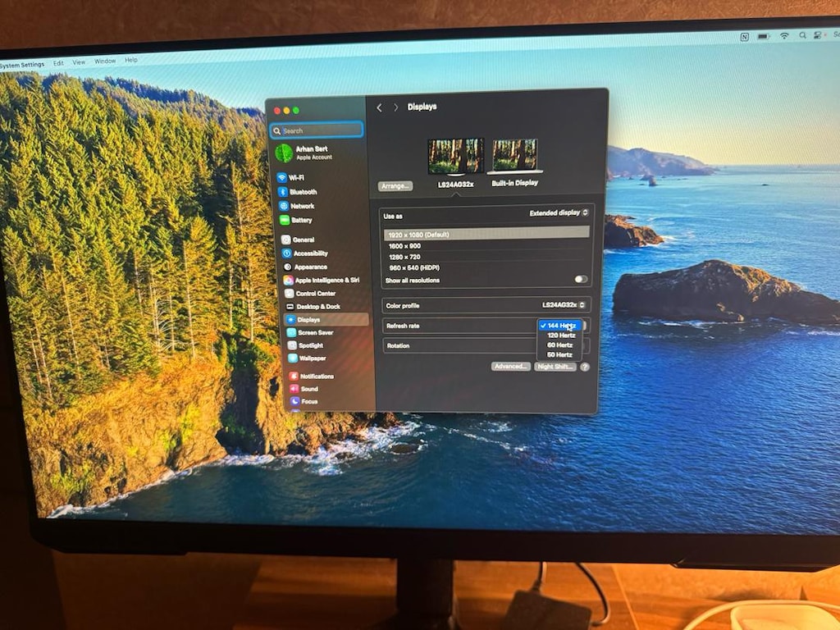This screenshot has width=840, height=630.
Task: Click the Advanced... button
Action: [510, 367]
